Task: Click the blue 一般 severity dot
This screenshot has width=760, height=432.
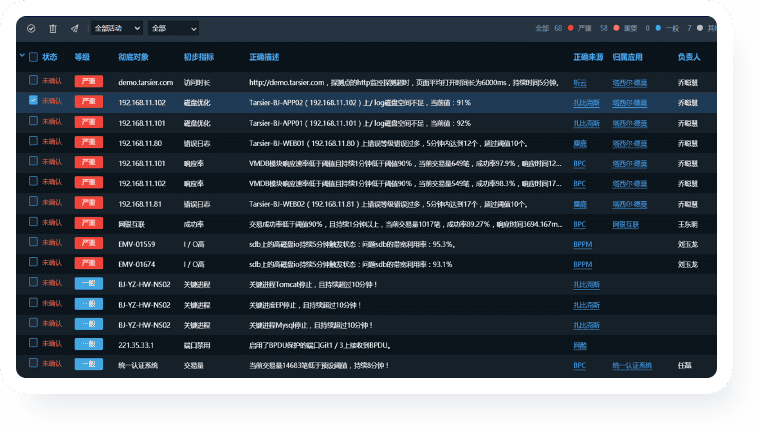Action: (x=658, y=28)
